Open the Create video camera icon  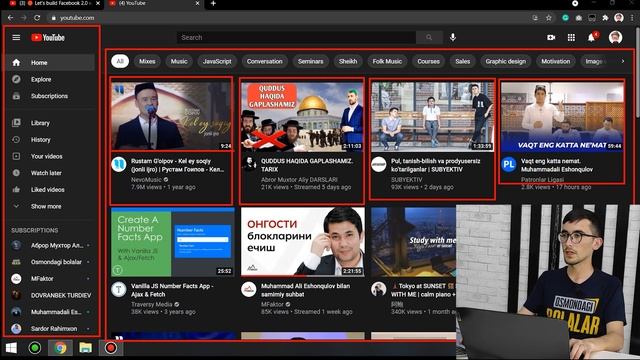[x=551, y=38]
